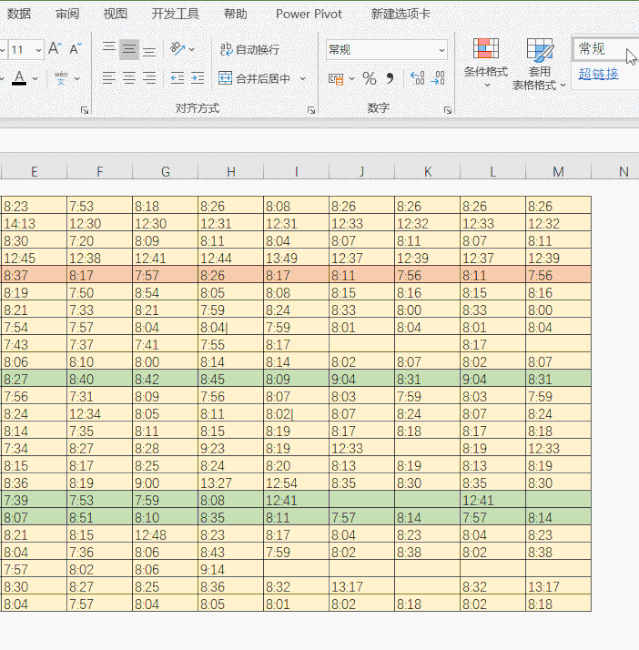Center text horizontally
Screen dimensions: 639x650
pos(129,78)
